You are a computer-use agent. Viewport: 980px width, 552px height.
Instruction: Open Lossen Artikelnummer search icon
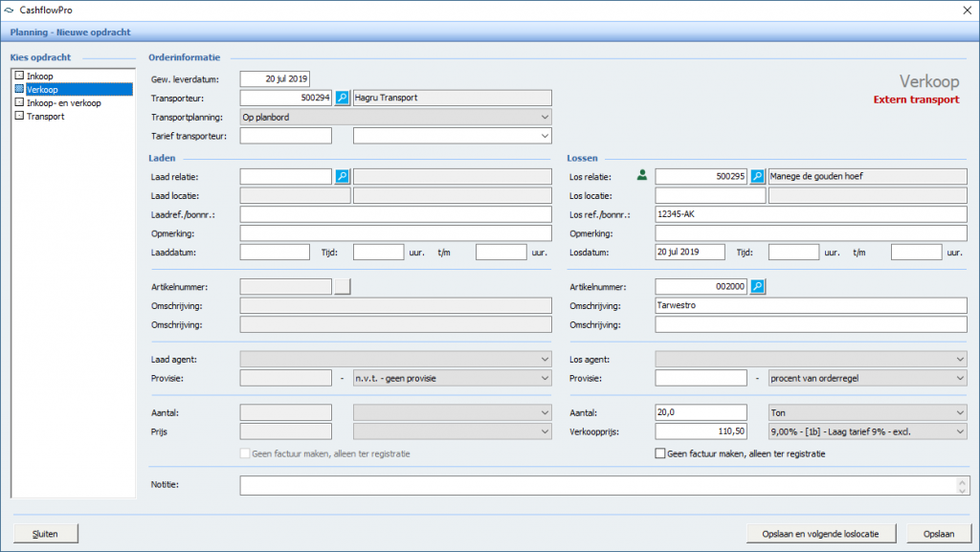[x=758, y=287]
